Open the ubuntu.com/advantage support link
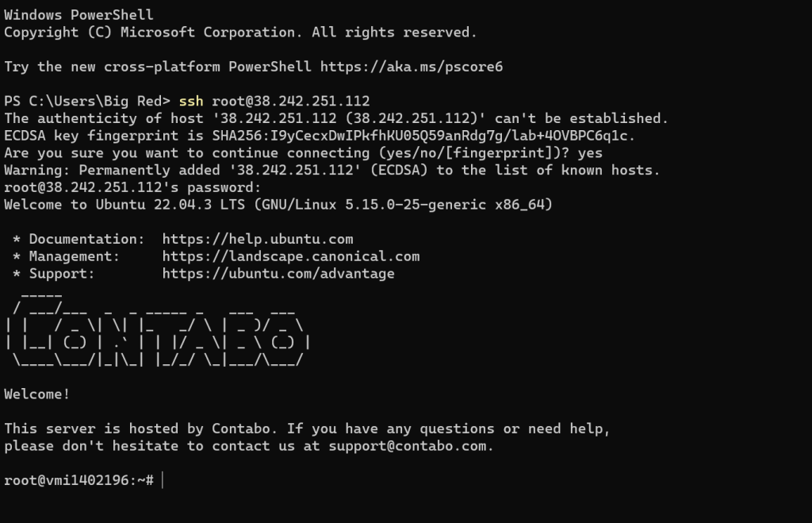 [x=278, y=274]
